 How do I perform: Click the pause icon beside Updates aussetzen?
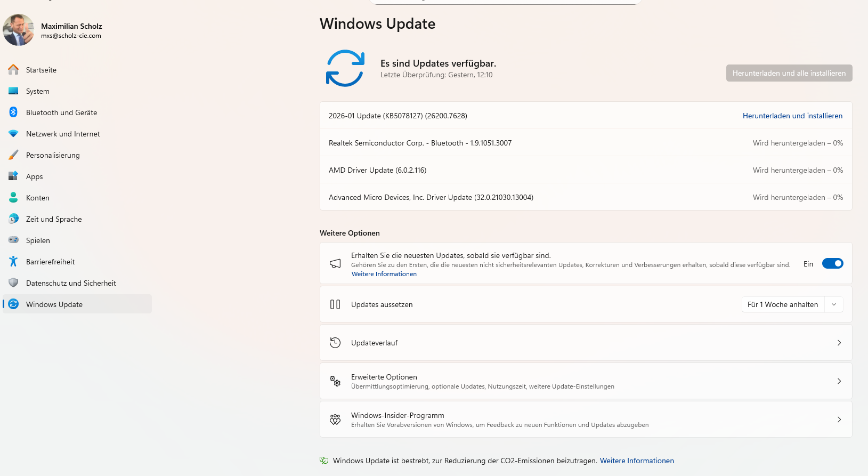335,304
